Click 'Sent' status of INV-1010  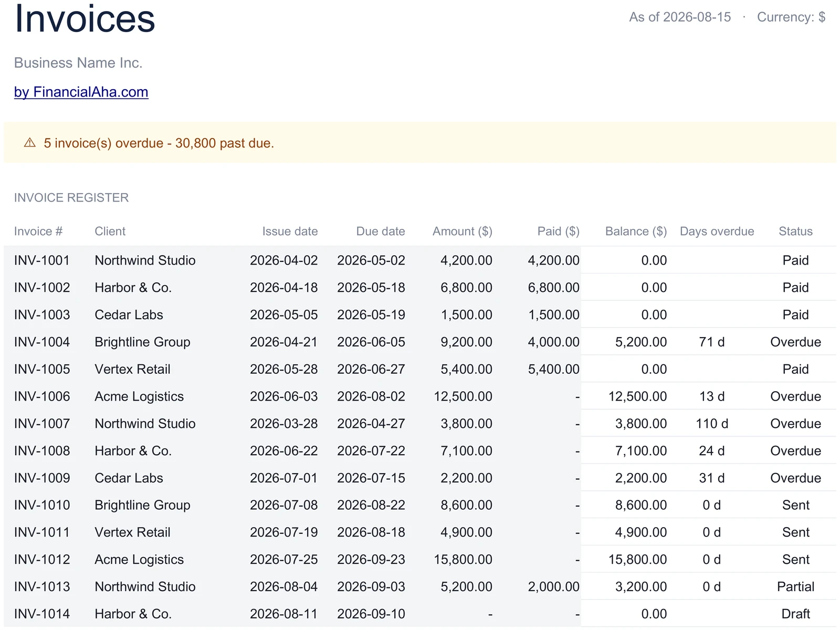pyautogui.click(x=796, y=506)
